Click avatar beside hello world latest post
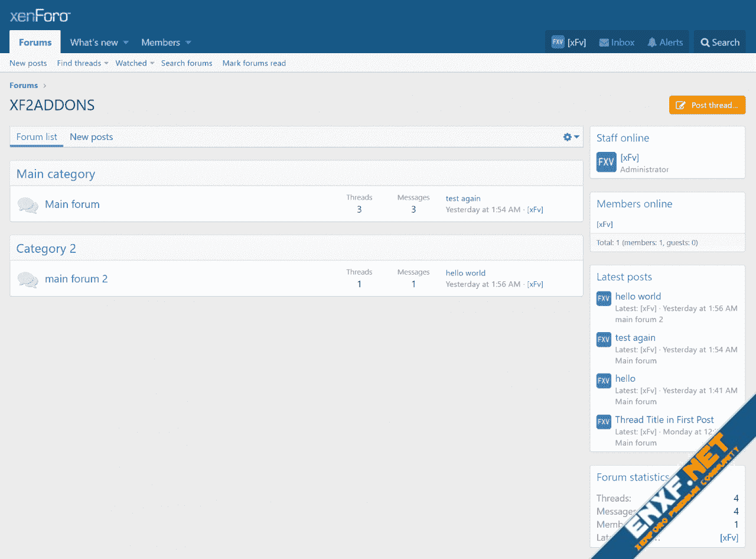 coord(604,299)
